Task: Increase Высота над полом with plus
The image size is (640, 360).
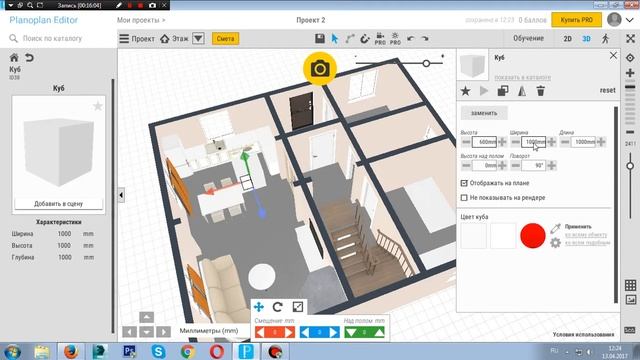Action: (502, 166)
